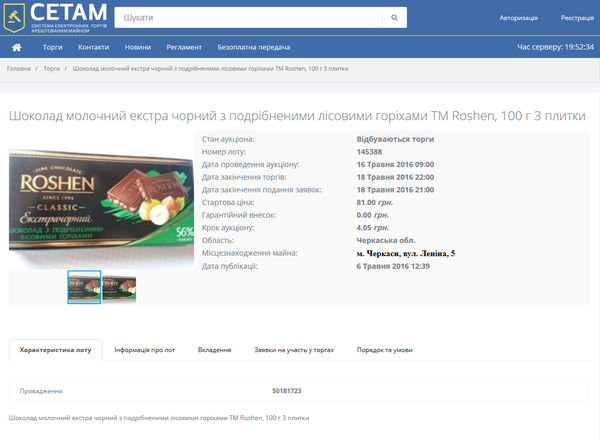Open the Торги menu item
This screenshot has height=438, width=600.
(52, 47)
